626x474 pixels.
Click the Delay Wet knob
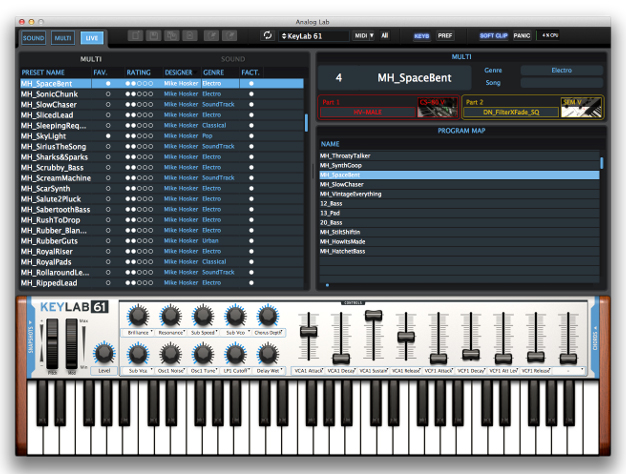click(x=267, y=353)
